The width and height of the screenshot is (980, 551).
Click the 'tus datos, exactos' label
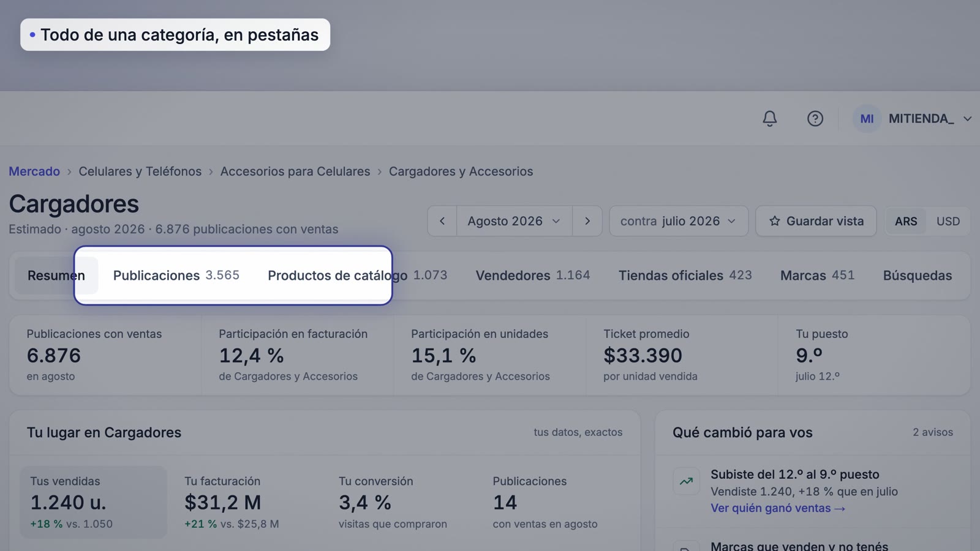tap(578, 432)
